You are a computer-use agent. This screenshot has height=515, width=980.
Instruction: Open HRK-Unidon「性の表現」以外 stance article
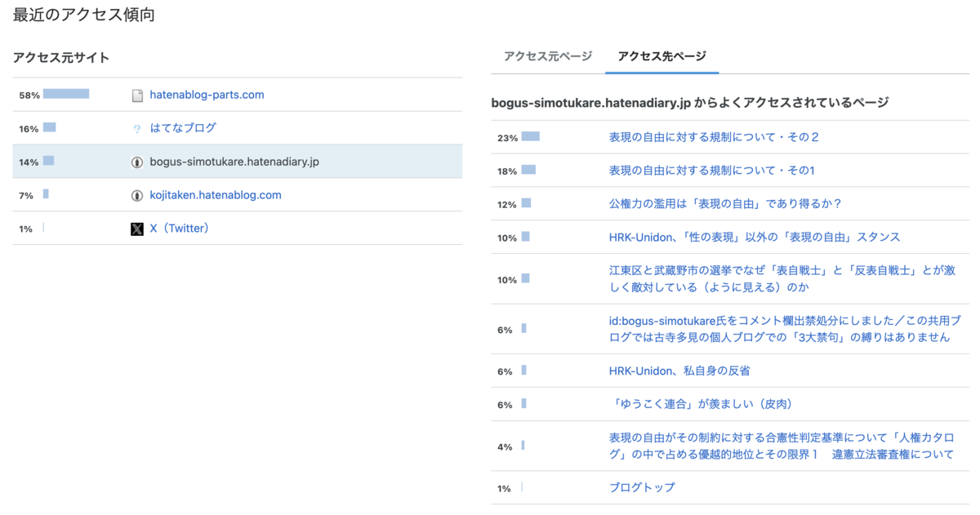(x=755, y=238)
